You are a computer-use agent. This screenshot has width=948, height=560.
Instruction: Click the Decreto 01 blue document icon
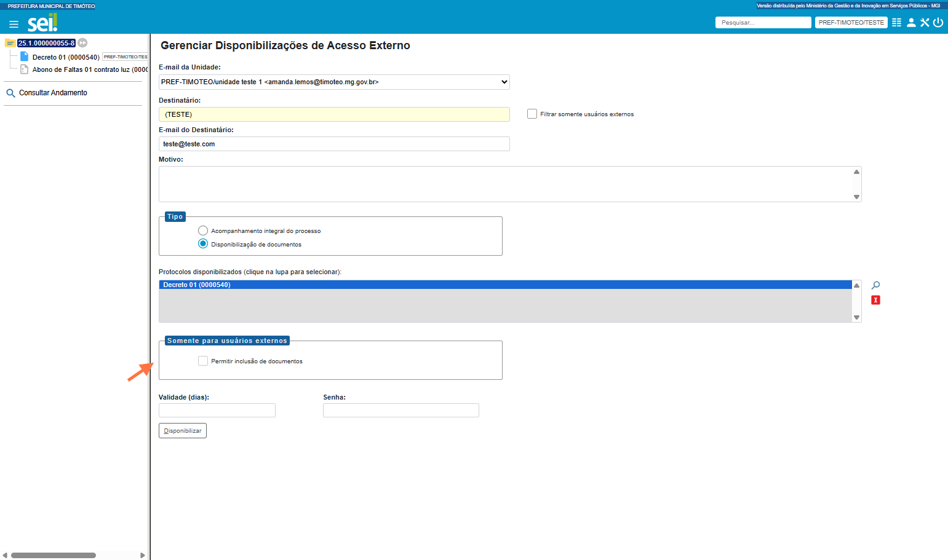pos(25,57)
